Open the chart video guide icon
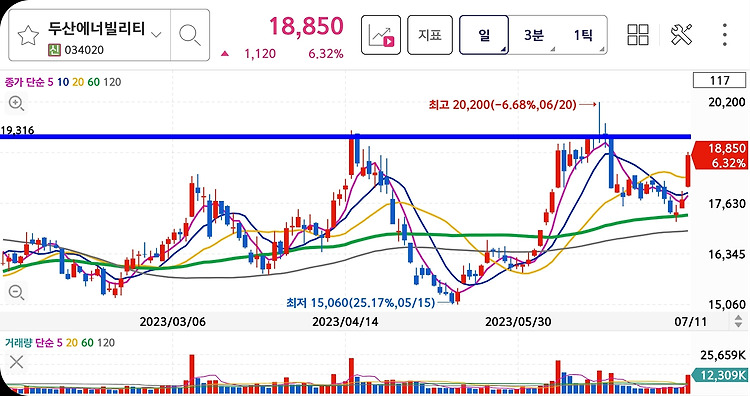Image resolution: width=750 pixels, height=396 pixels. (381, 35)
